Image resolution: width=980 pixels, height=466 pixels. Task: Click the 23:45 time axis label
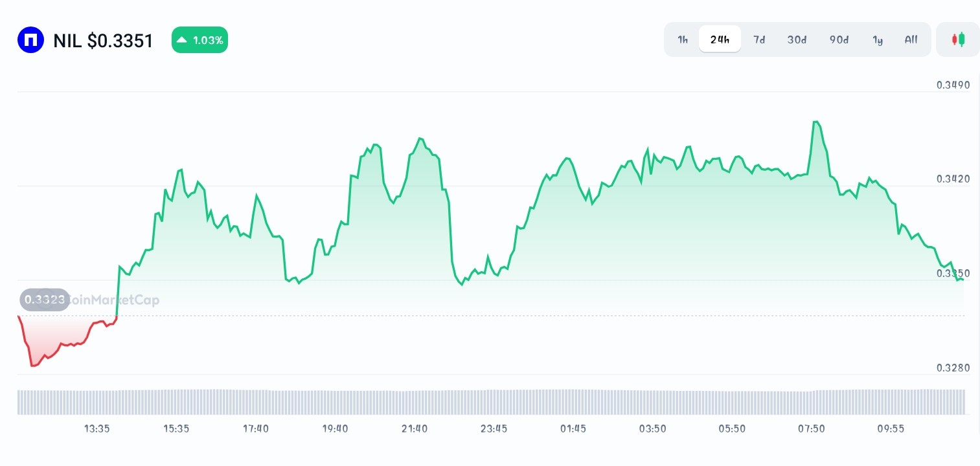point(494,428)
